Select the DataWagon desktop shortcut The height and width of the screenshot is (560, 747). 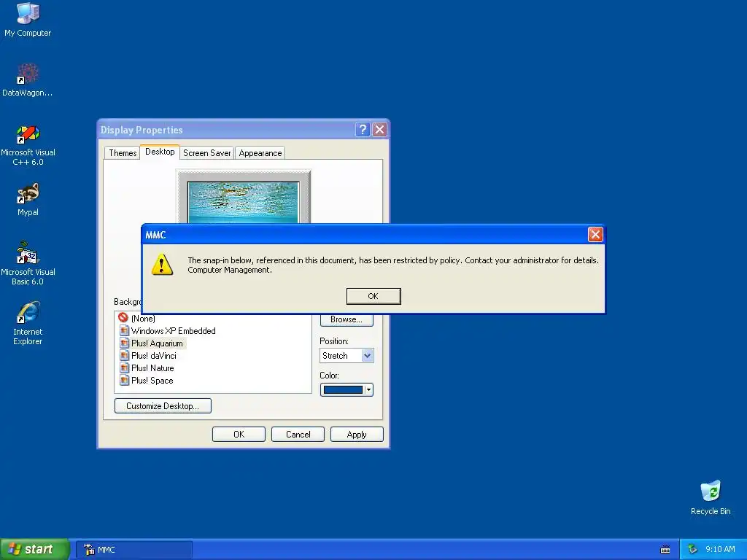point(28,80)
